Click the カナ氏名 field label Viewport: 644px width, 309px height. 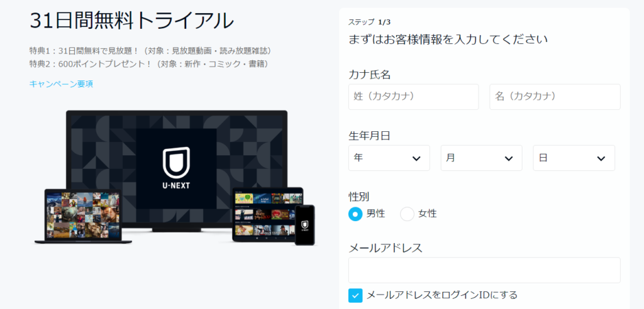[370, 75]
